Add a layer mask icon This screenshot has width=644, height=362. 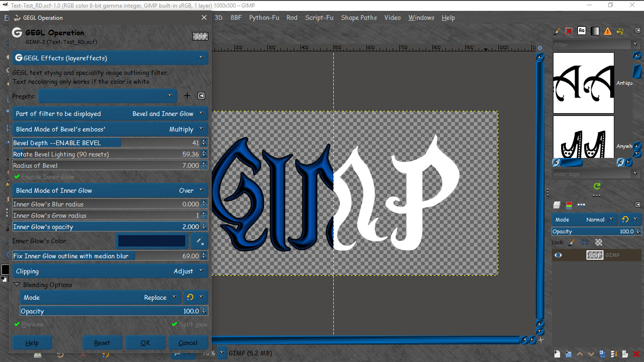(626, 354)
